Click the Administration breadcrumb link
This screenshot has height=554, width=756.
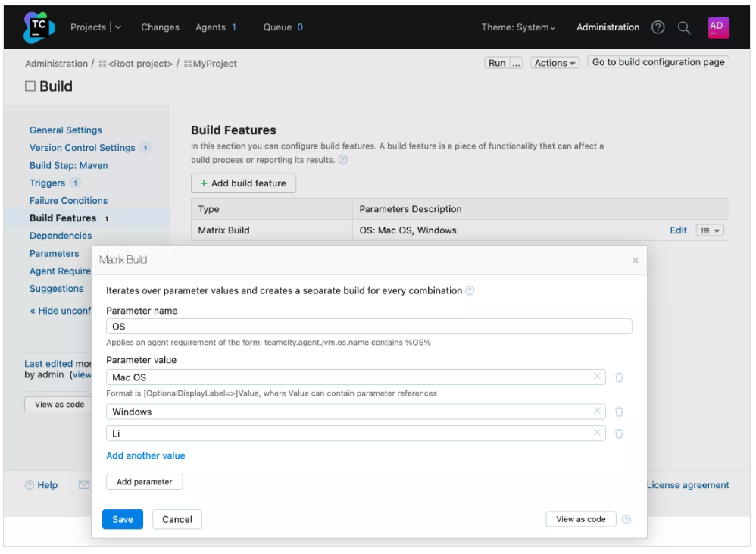[56, 64]
